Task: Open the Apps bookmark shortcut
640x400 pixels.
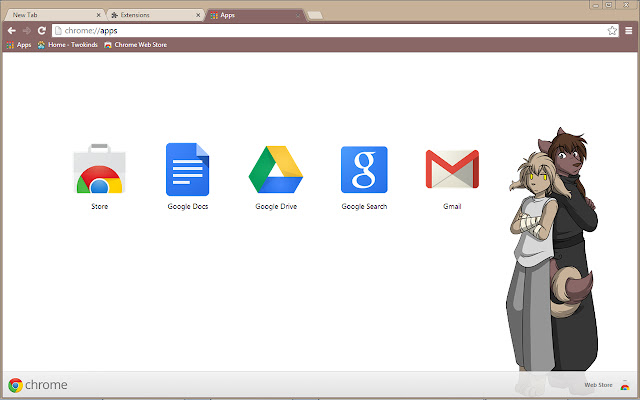Action: pyautogui.click(x=19, y=45)
